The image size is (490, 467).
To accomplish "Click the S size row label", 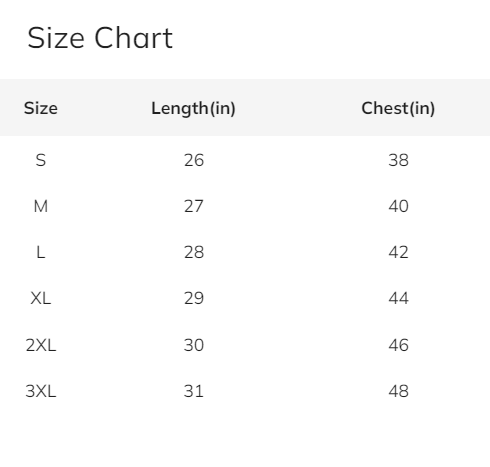I will click(x=41, y=160).
